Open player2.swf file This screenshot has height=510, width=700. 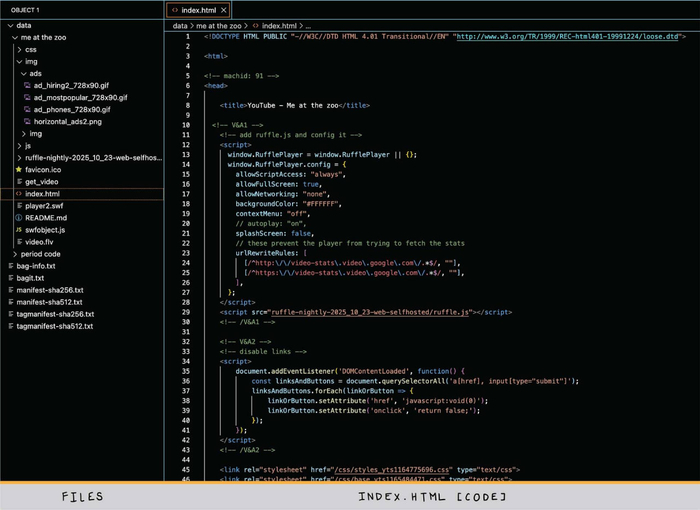pos(44,206)
